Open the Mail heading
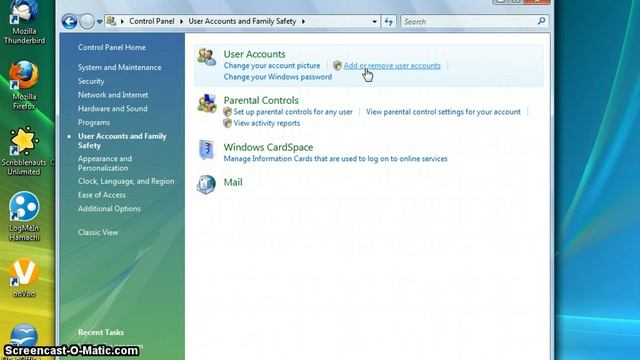Viewport: 640px width, 360px height. (233, 182)
